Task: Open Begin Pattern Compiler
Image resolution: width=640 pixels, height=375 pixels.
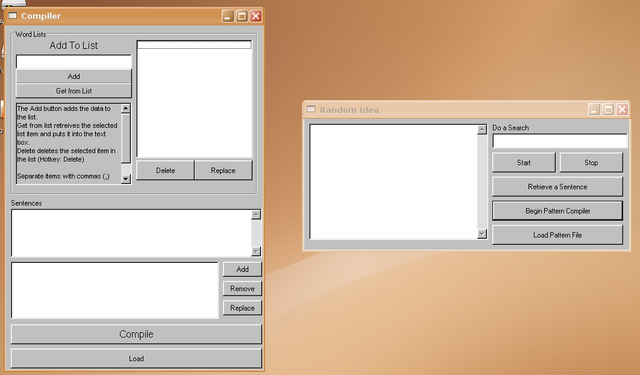Action: pyautogui.click(x=558, y=211)
